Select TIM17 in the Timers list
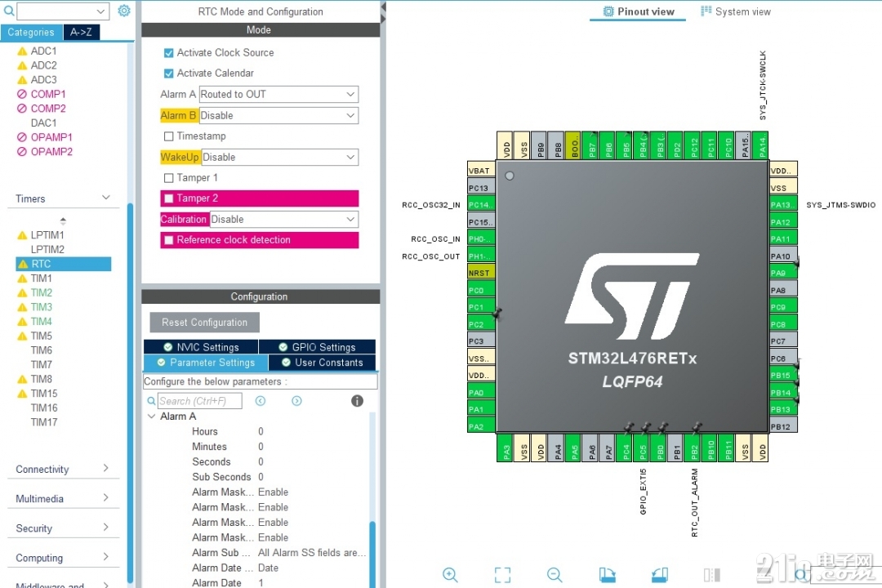882x588 pixels. point(44,422)
